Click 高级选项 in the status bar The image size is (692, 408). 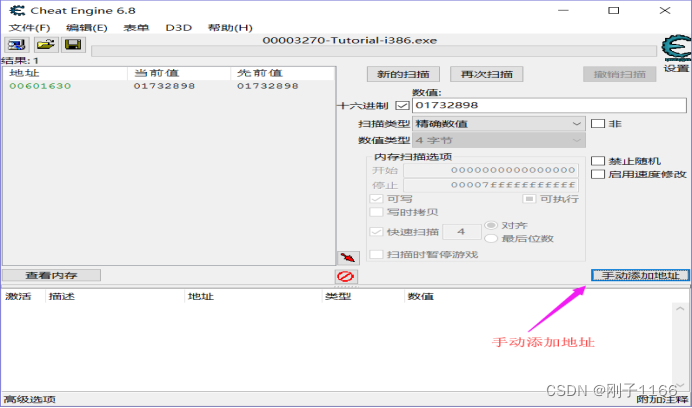pos(30,400)
